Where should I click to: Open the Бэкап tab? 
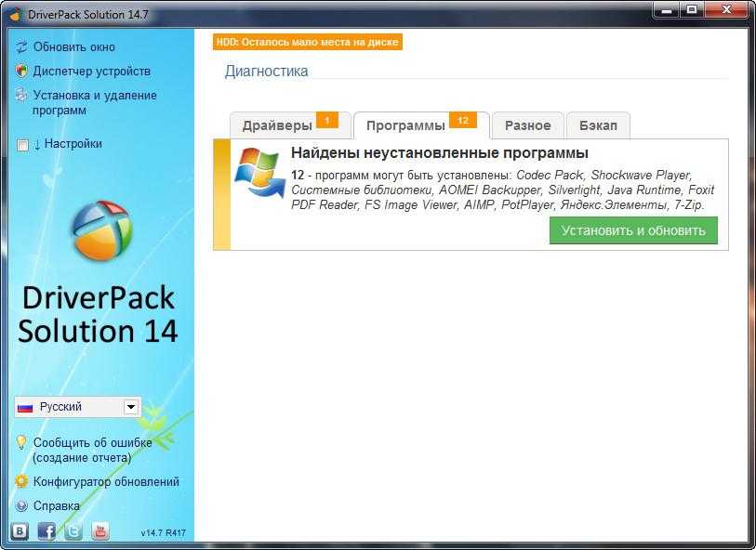click(598, 125)
